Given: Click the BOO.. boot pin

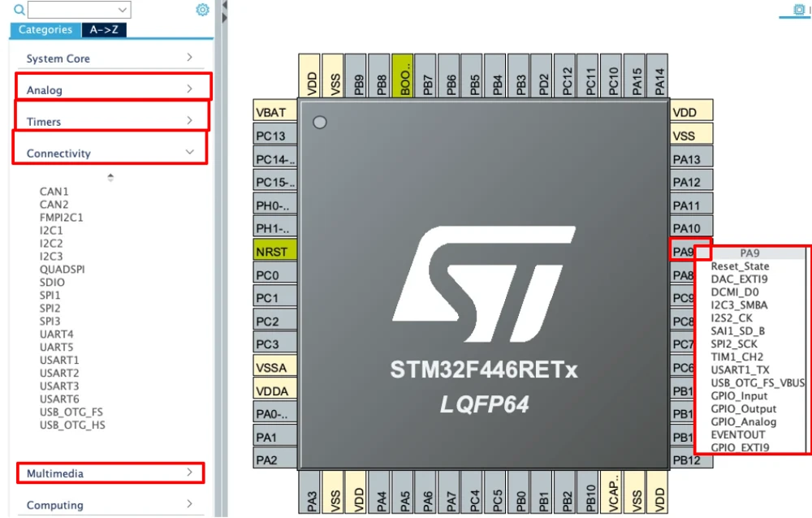Looking at the screenshot, I should (x=403, y=76).
